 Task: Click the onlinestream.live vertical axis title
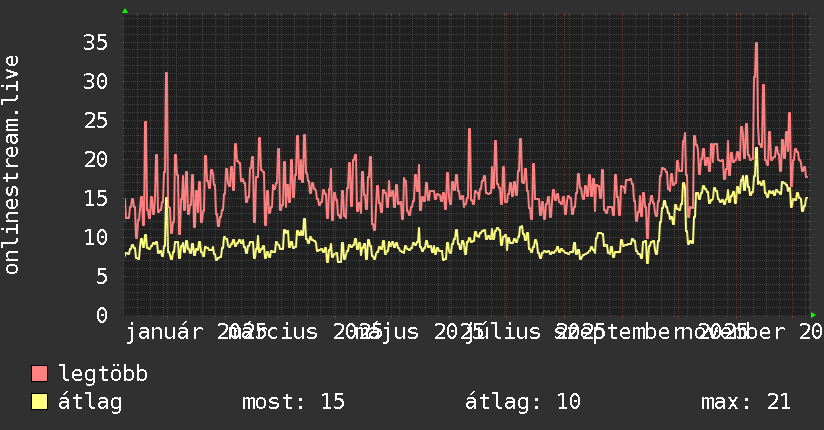[11, 165]
